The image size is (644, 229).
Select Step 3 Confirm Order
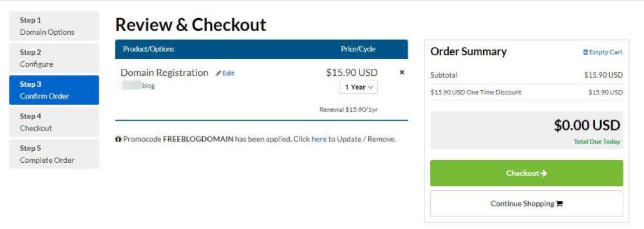(54, 90)
